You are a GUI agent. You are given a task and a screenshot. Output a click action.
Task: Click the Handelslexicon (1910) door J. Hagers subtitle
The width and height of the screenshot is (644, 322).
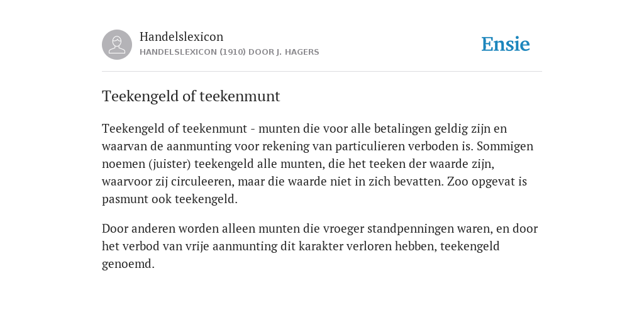(x=229, y=52)
